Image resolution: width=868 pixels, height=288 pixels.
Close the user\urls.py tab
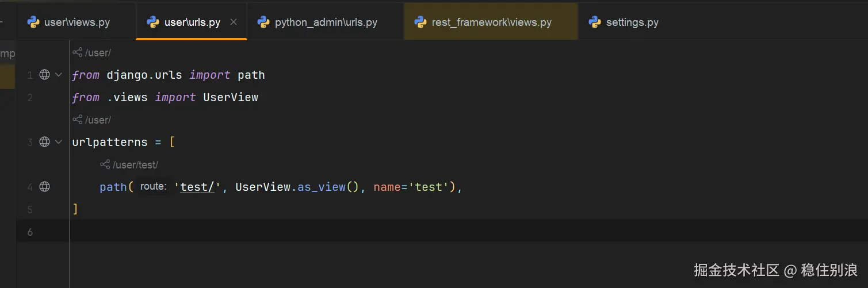pos(233,22)
